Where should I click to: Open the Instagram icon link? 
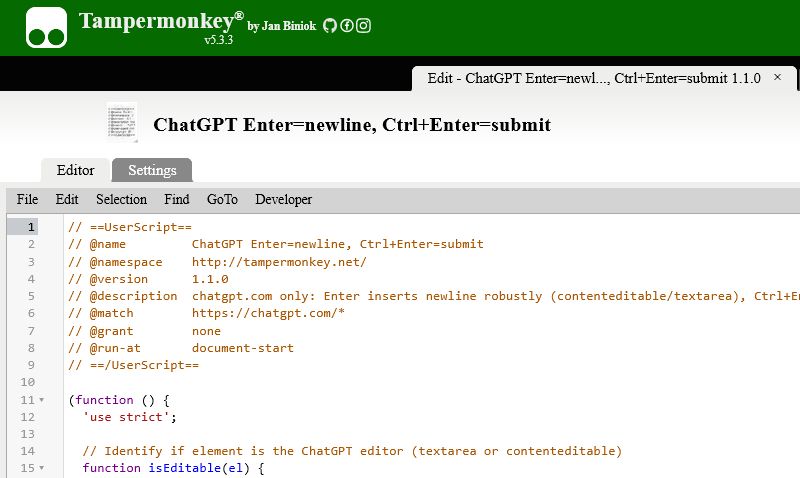363,26
